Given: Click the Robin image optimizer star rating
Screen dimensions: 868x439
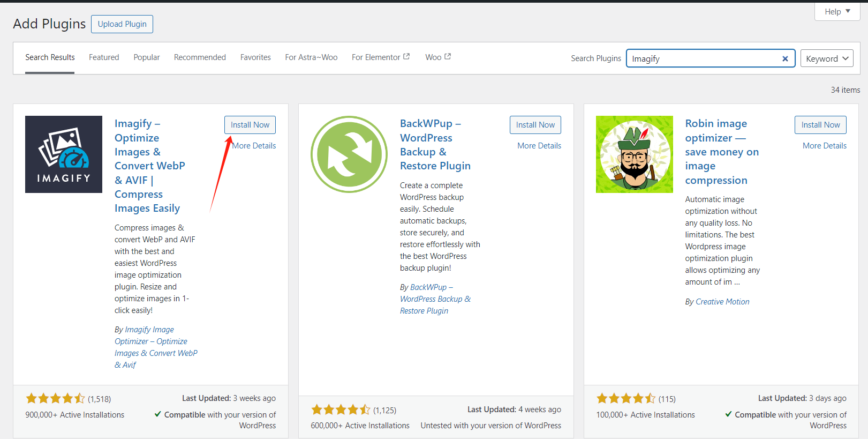Looking at the screenshot, I should (626, 398).
